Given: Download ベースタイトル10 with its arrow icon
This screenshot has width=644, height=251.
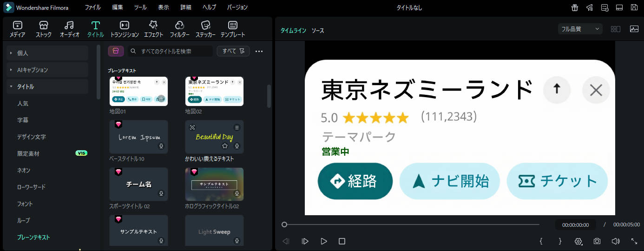Looking at the screenshot, I should 161,146.
